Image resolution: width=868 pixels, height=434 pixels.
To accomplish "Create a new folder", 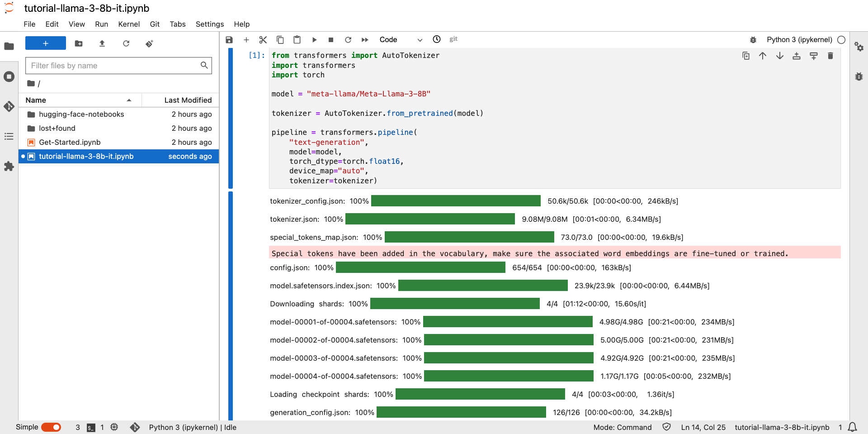I will click(x=79, y=43).
